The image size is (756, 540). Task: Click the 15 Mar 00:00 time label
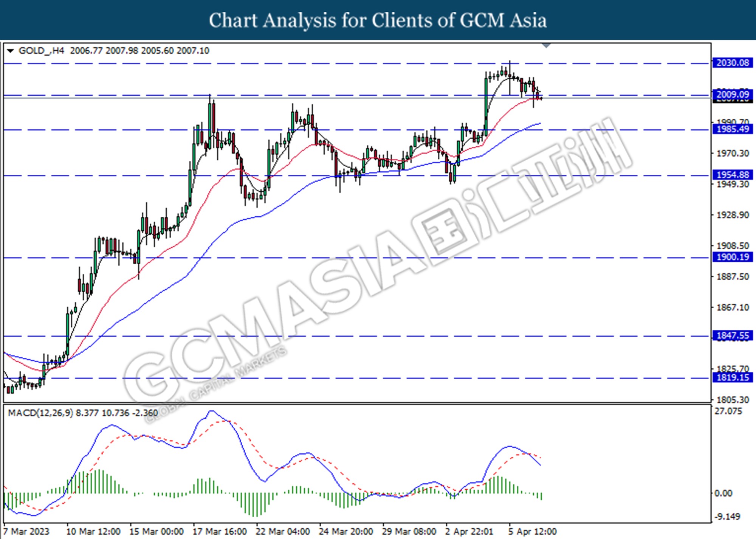156,532
